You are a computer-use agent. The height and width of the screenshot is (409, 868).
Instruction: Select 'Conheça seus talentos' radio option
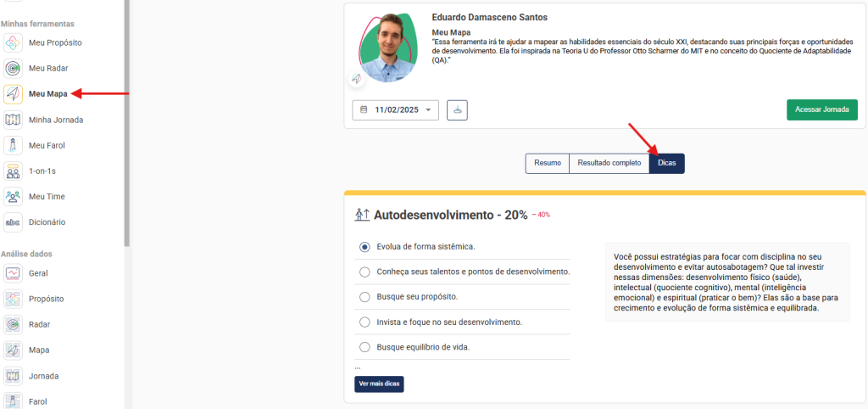(x=364, y=272)
